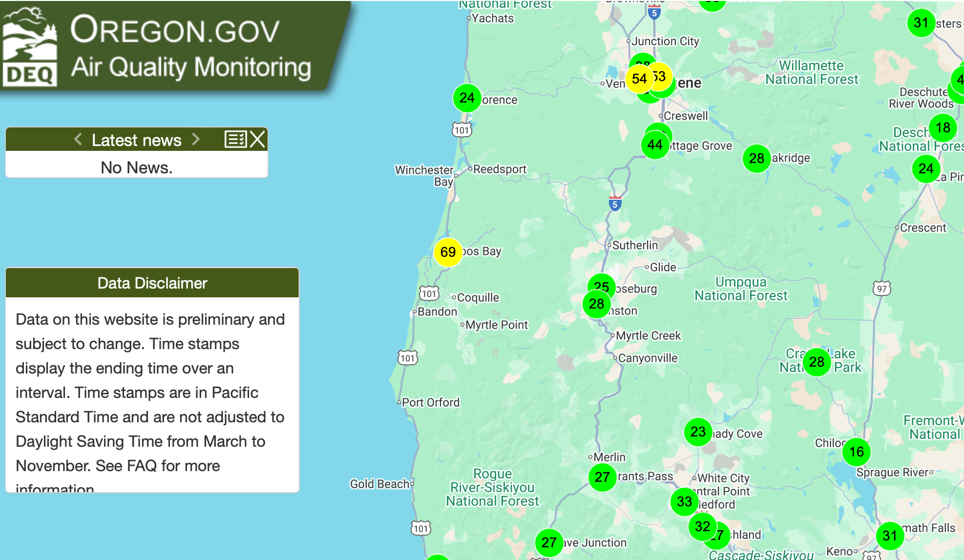964x560 pixels.
Task: Click the Myrtle Point map label
Action: [497, 325]
